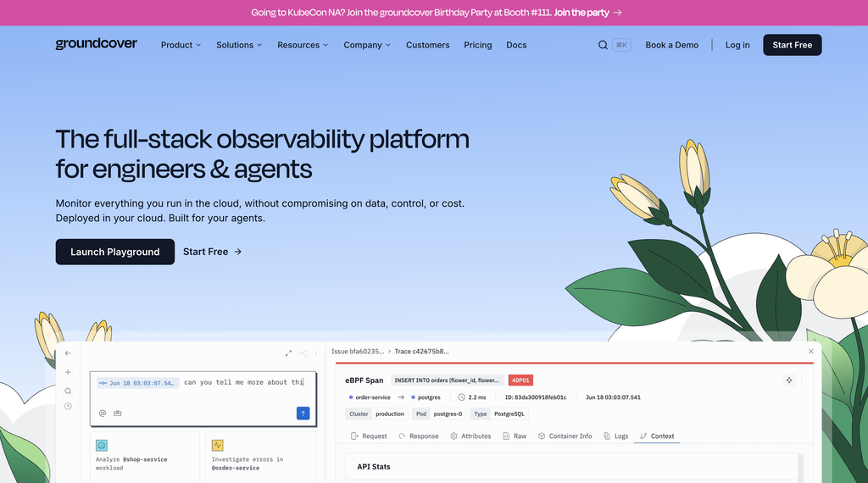Open the Pricing page
Viewport: 868px width, 483px height.
478,45
